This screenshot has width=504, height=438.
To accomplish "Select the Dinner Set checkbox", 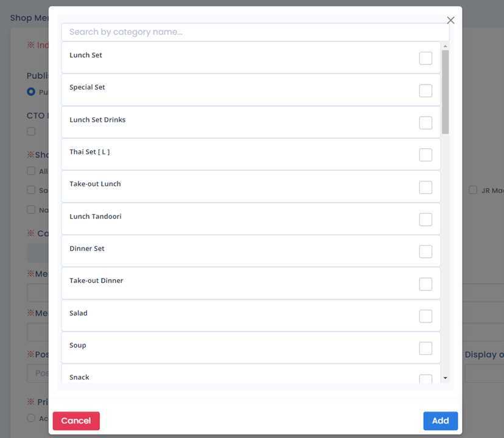I will tap(425, 252).
